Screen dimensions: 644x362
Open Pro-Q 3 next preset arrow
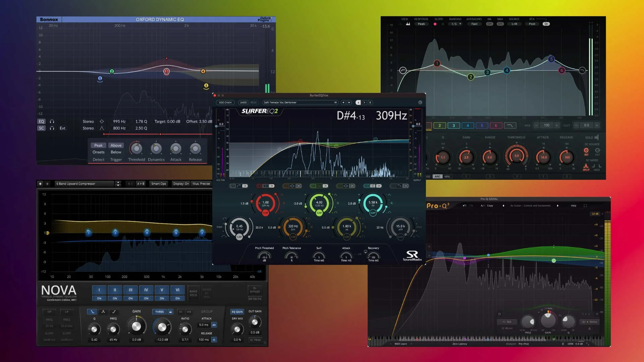point(558,205)
